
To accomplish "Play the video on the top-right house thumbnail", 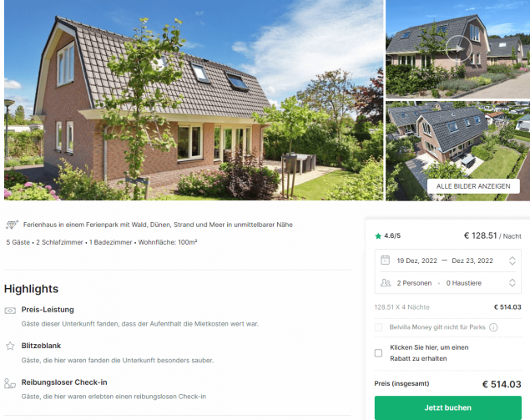I will coord(458,48).
